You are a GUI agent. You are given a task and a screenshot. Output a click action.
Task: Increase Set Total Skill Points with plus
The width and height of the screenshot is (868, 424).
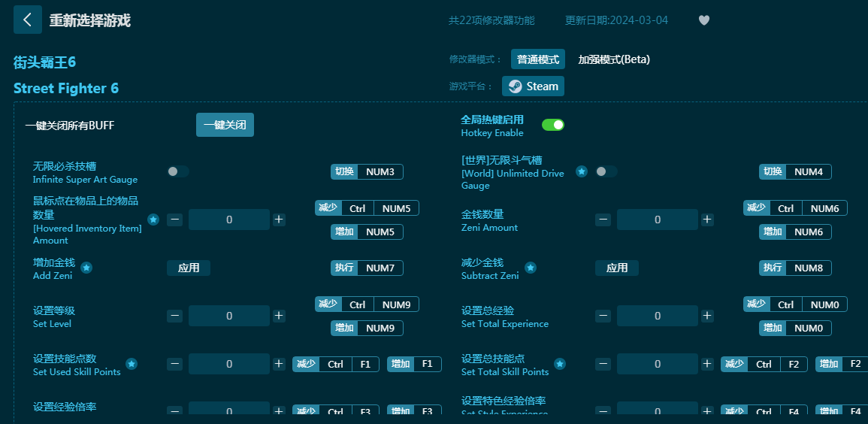[707, 364]
